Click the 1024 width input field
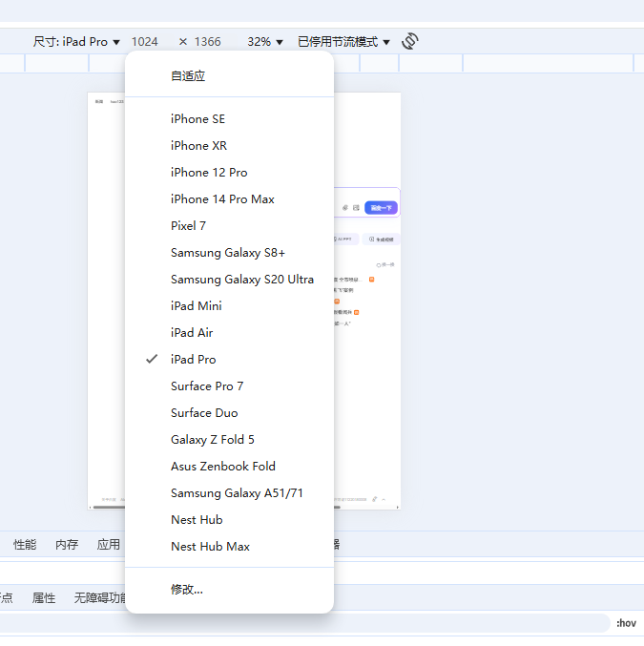644x646 pixels. click(x=145, y=42)
